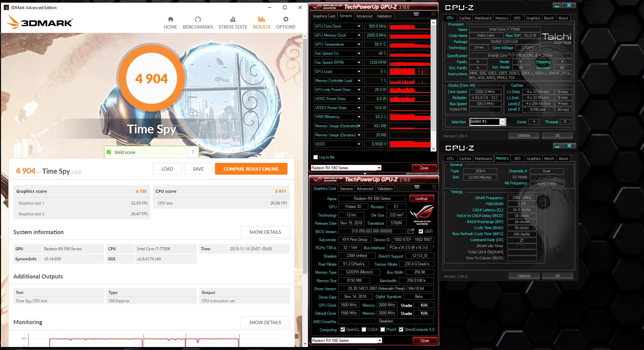Minimize the upper CPU-Z window
This screenshot has width=644, height=350.
coord(557,6)
